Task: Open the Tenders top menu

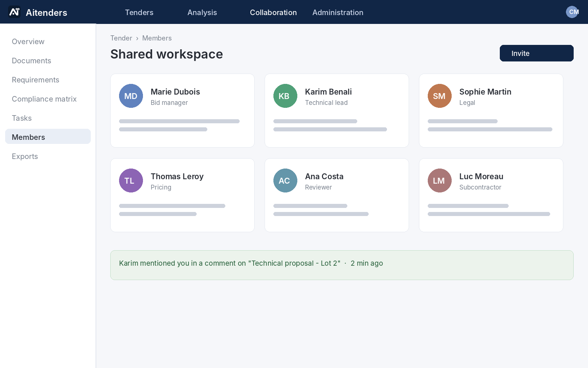Action: point(139,13)
